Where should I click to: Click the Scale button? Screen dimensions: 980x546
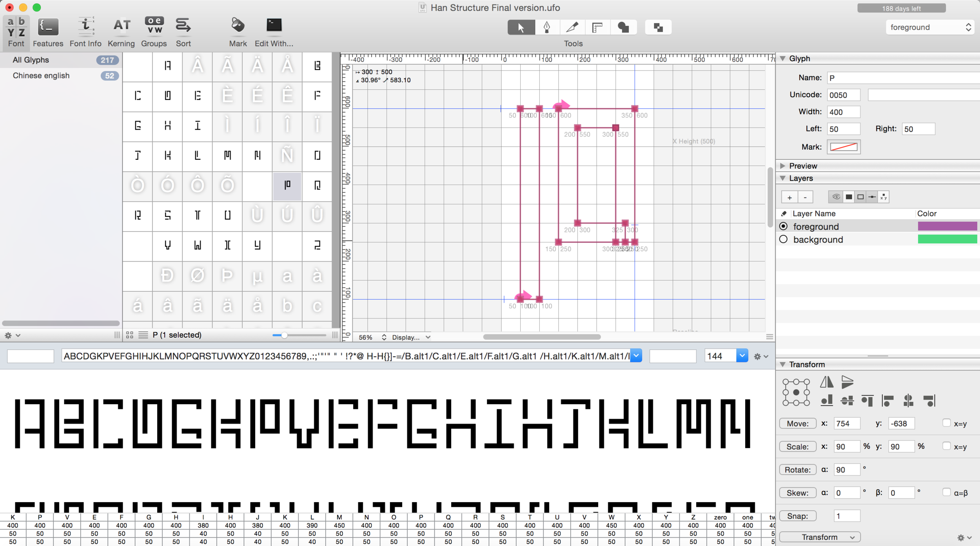(x=798, y=447)
